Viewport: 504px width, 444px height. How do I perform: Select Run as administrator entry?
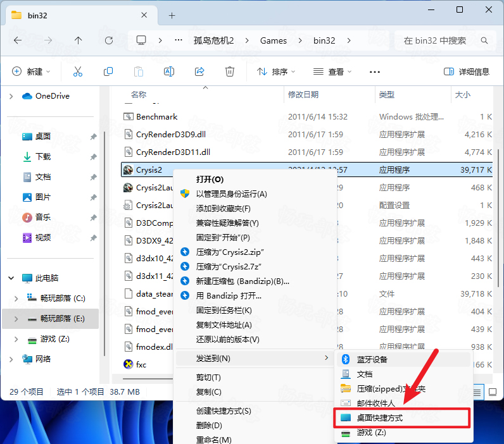point(232,194)
